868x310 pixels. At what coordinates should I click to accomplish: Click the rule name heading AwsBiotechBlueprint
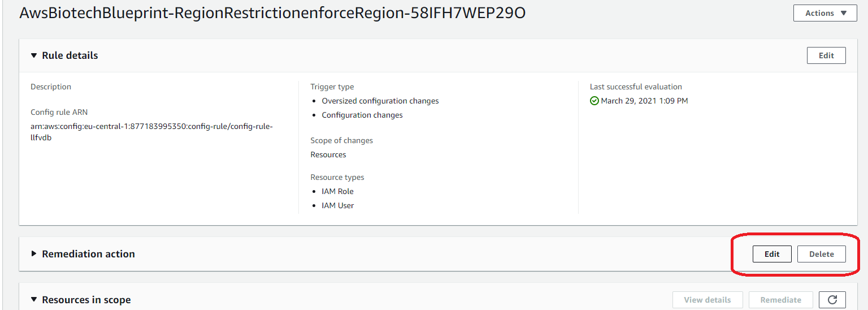click(272, 13)
